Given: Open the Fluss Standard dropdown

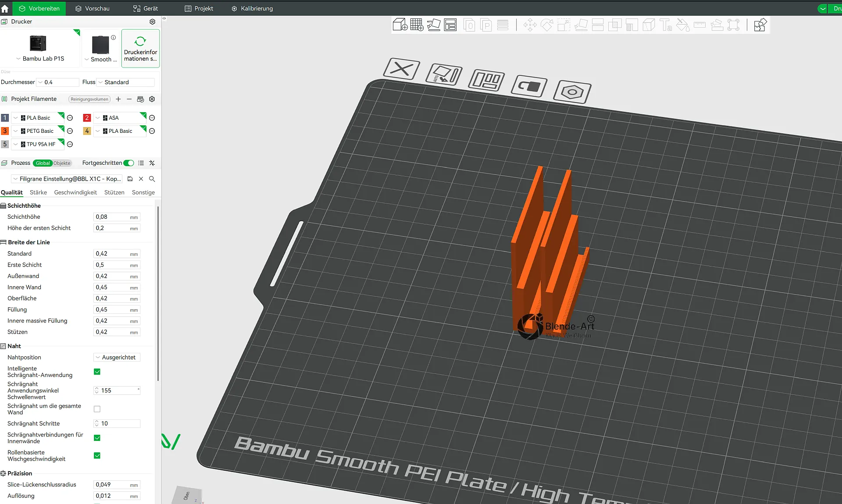Looking at the screenshot, I should click(125, 82).
